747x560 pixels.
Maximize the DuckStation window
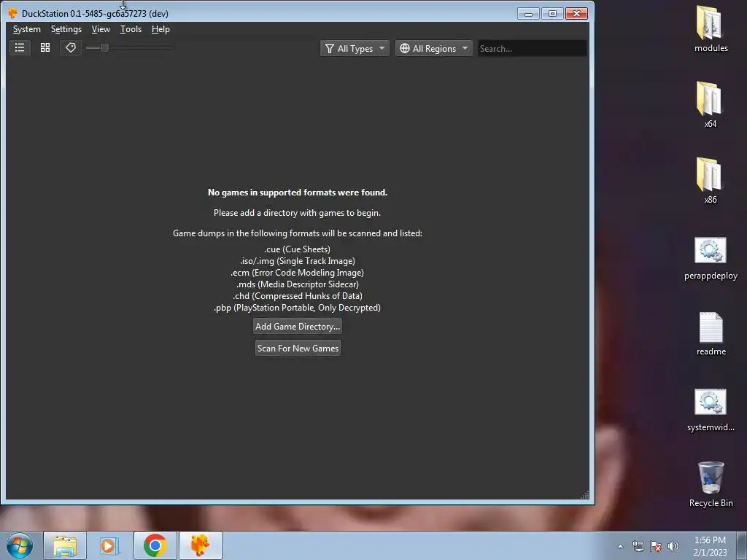[x=552, y=13]
